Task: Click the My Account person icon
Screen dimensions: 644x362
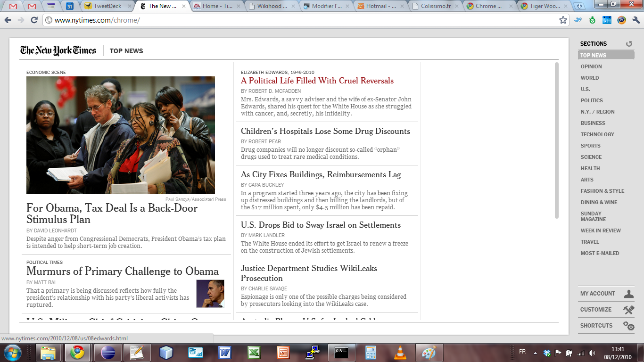Action: (629, 294)
